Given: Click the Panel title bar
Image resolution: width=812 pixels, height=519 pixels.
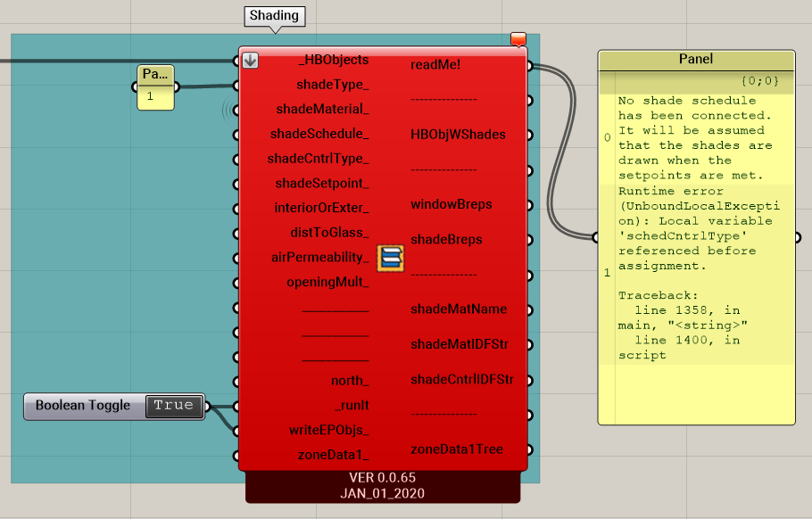Looking at the screenshot, I should pos(696,60).
